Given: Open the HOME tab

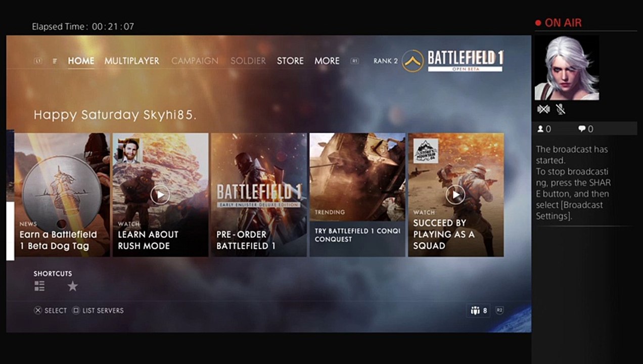Looking at the screenshot, I should (81, 61).
